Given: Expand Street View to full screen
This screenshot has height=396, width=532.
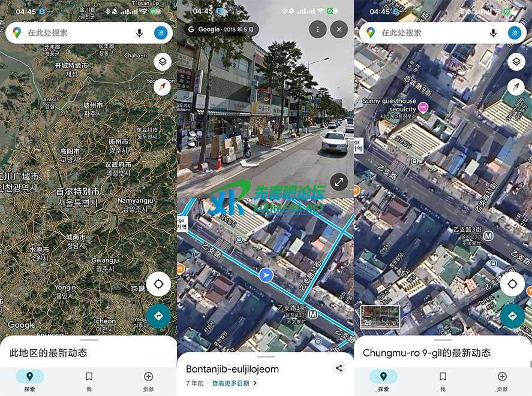Looking at the screenshot, I should (x=339, y=182).
